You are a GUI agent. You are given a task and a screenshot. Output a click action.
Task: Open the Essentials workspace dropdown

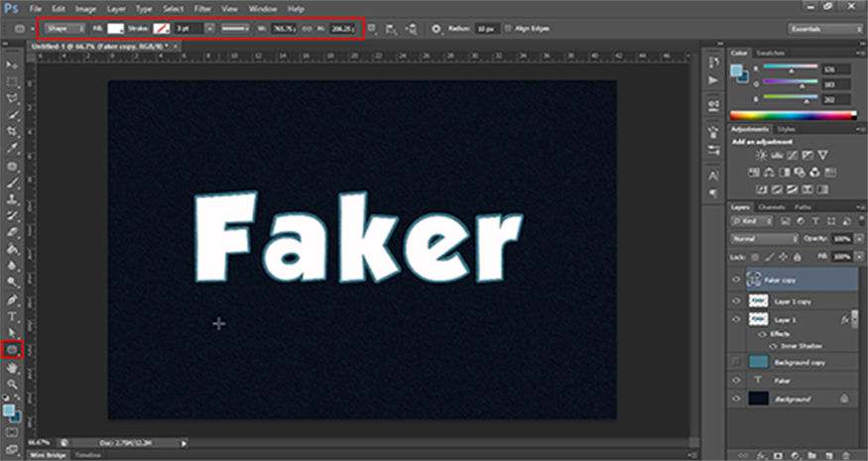[x=824, y=29]
